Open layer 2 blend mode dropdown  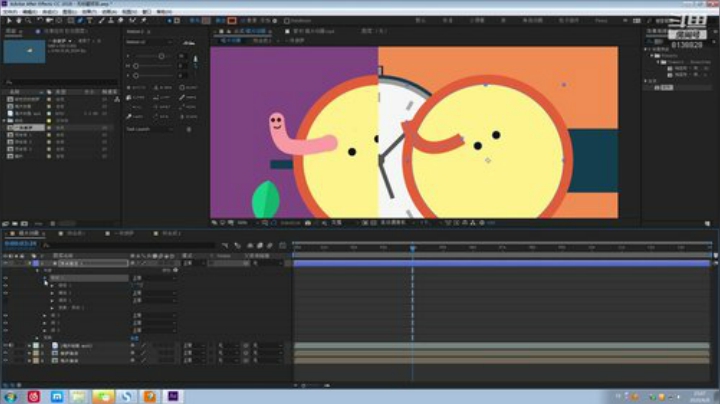click(x=194, y=346)
